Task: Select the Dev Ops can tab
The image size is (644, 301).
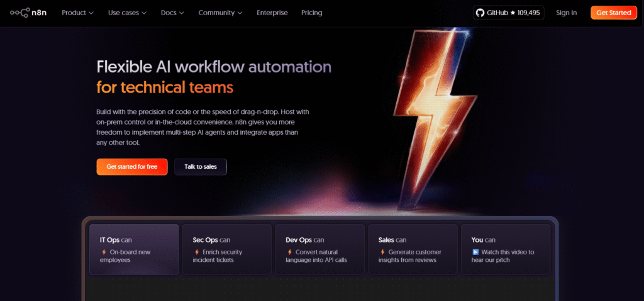Action: 319,249
